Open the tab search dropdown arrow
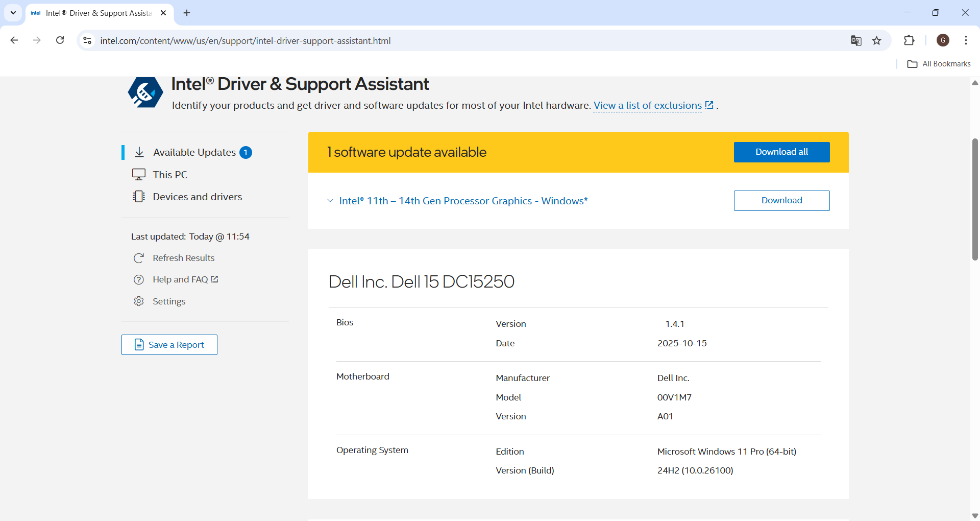The height and width of the screenshot is (521, 980). pos(13,13)
